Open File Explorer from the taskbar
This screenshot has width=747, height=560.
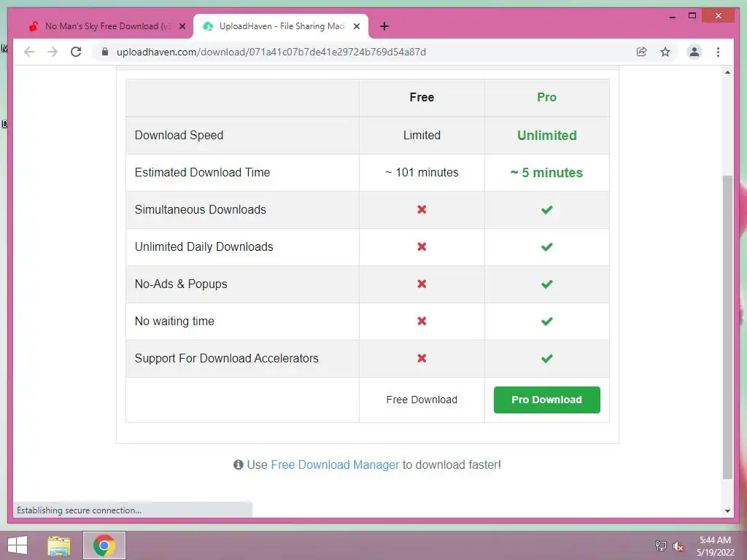pyautogui.click(x=59, y=545)
